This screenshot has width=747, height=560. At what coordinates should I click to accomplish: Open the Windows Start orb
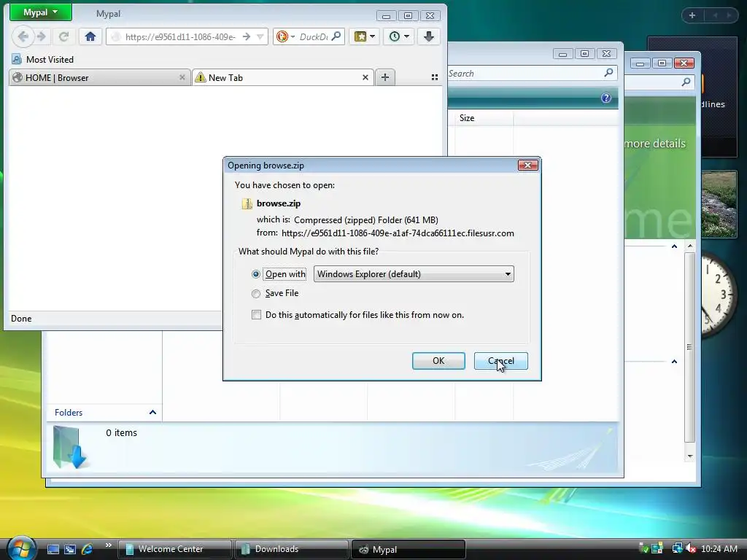pos(20,548)
